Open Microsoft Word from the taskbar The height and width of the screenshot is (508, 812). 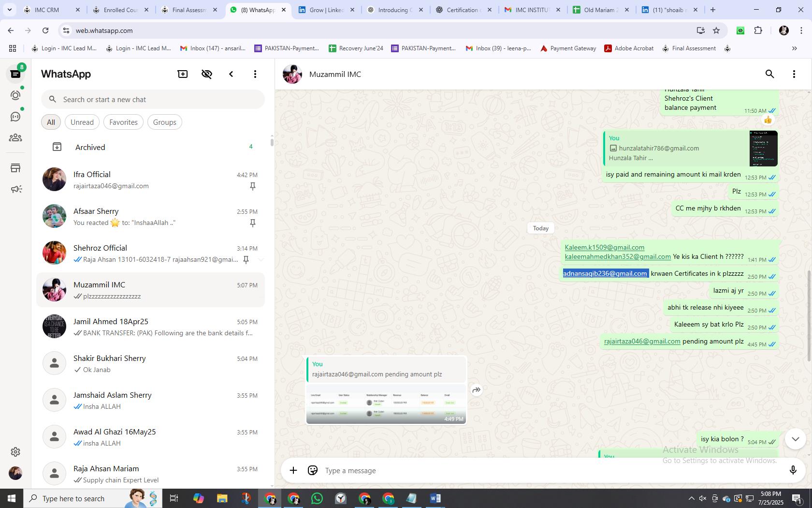[x=435, y=498]
